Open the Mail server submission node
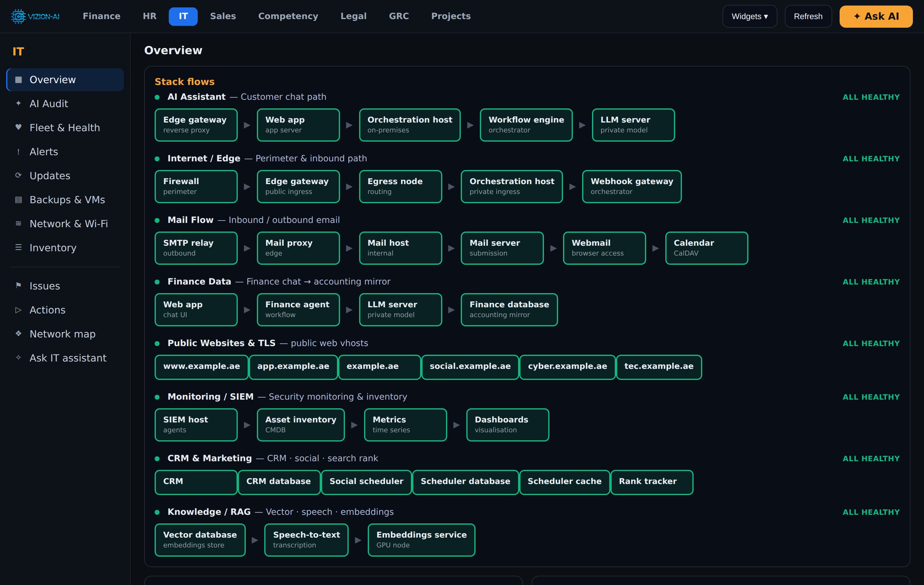Image resolution: width=924 pixels, height=585 pixels. [502, 248]
